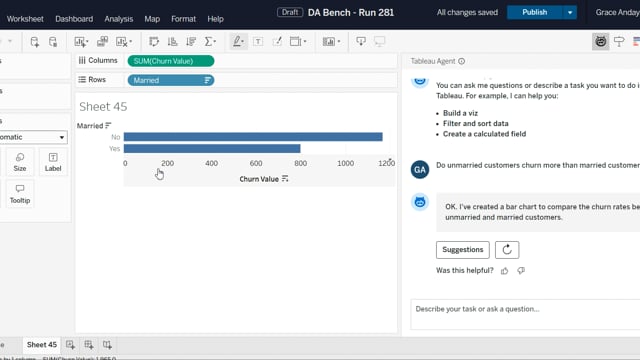Image resolution: width=640 pixels, height=360 pixels.
Task: Open the Analysis menu
Action: coord(118,19)
